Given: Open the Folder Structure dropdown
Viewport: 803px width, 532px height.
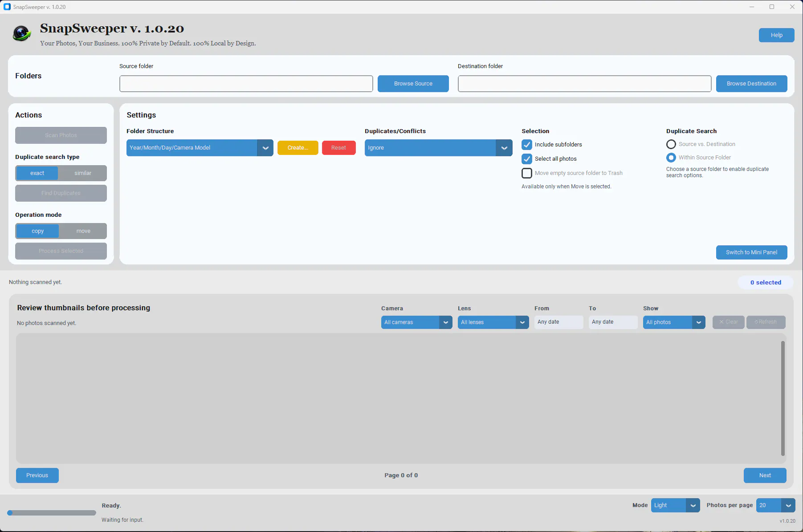Looking at the screenshot, I should tap(200, 148).
